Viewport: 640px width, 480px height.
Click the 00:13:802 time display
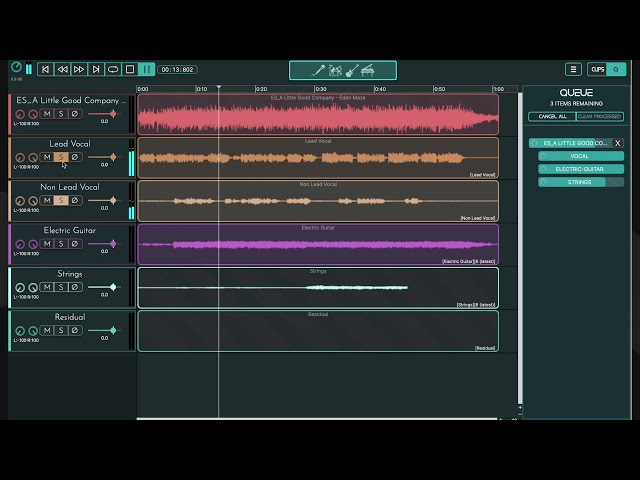[x=177, y=70]
